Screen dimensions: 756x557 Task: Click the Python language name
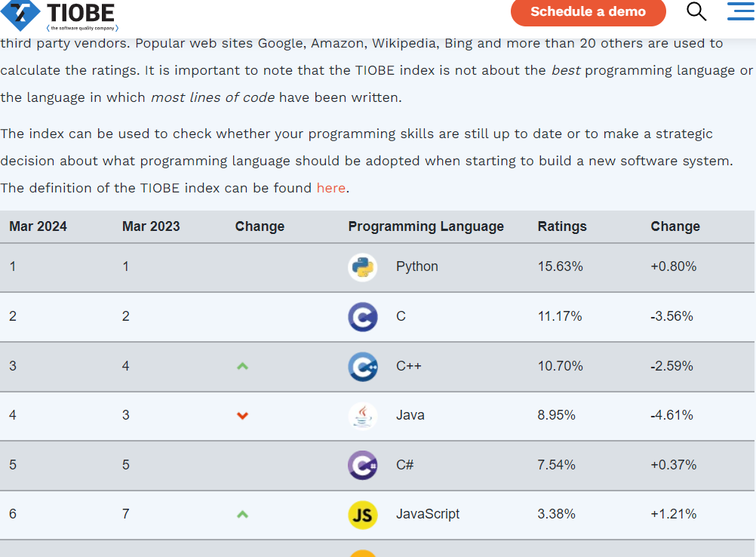(x=417, y=266)
